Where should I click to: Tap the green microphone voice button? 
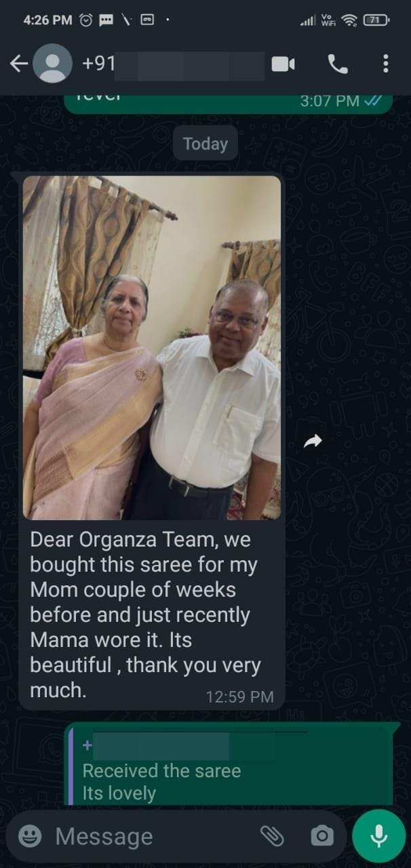click(x=378, y=835)
